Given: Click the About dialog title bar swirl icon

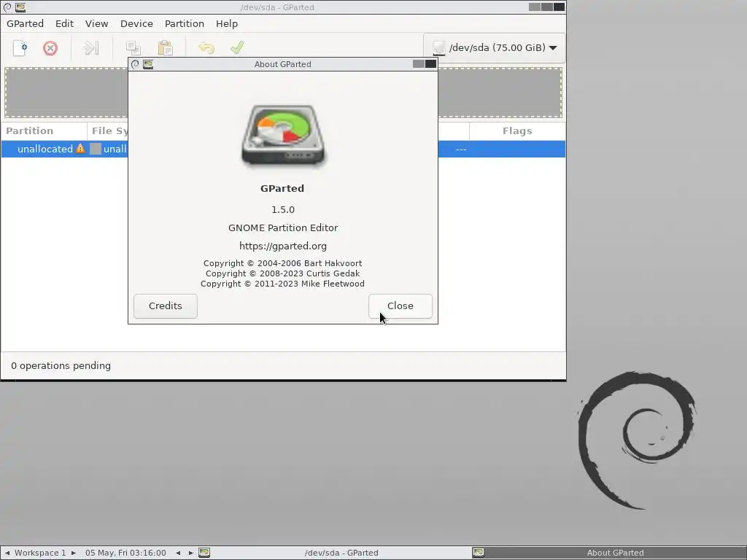Looking at the screenshot, I should (135, 64).
